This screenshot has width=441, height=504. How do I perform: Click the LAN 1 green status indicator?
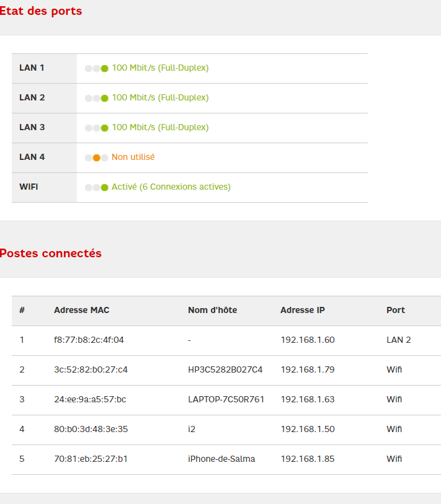[104, 68]
